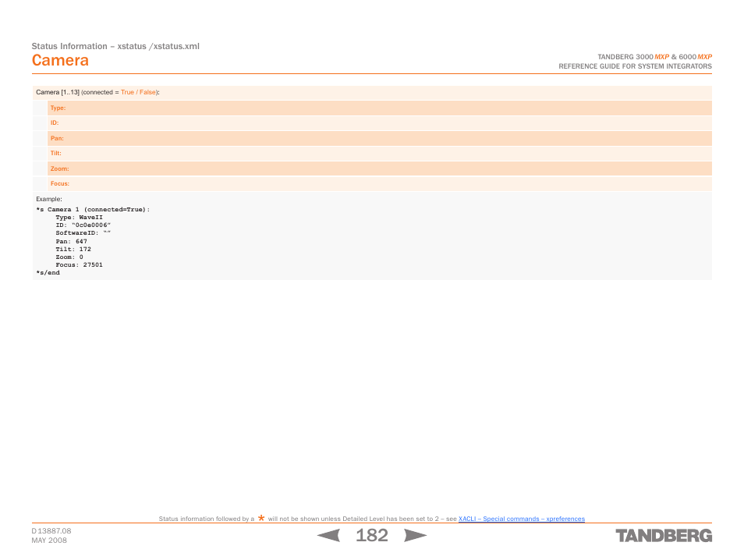The height and width of the screenshot is (560, 744).
Task: Click 'TANDBERG 3000 MXP & 6000 MXP' header
Action: [655, 56]
